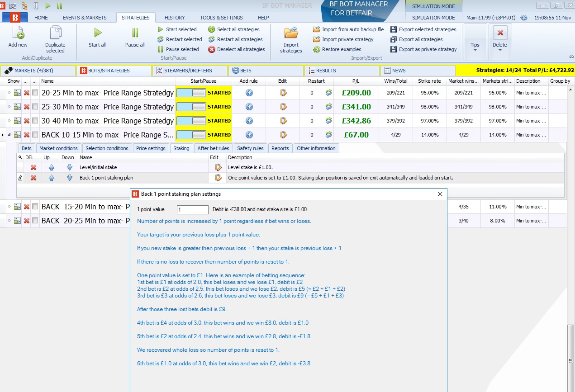Click Edit icon for 25-30 Min strategy
575x392 pixels.
[x=283, y=107]
